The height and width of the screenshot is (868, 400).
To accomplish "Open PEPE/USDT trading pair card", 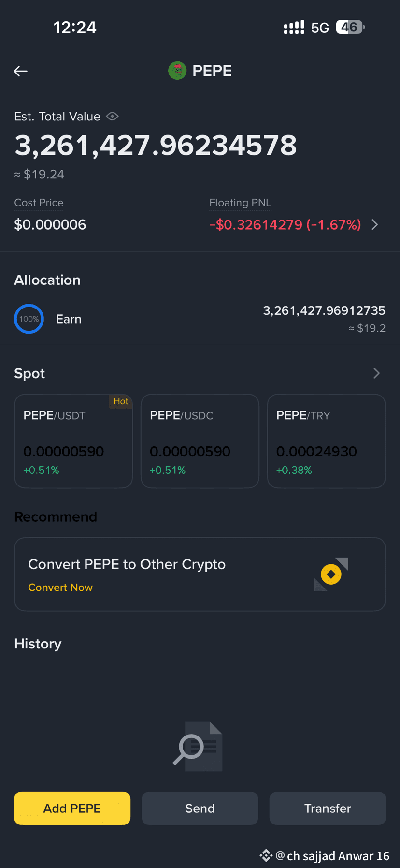I will [x=73, y=441].
